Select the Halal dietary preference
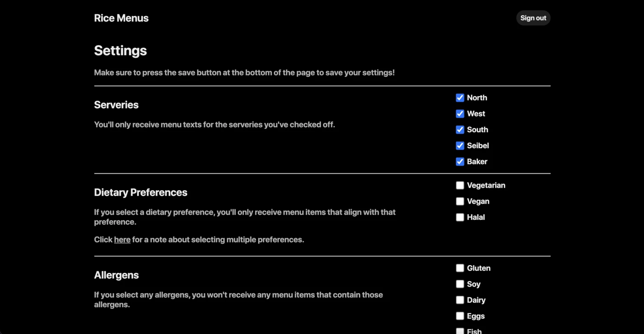 (460, 217)
